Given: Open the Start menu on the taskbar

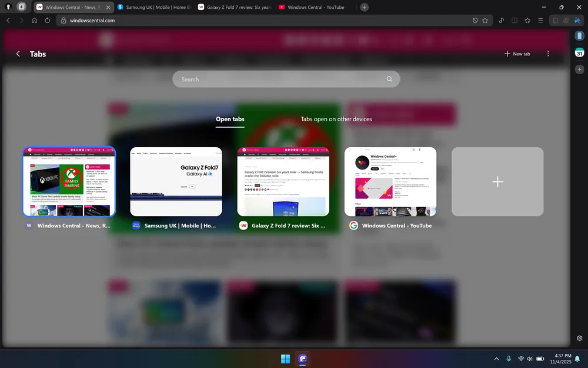Looking at the screenshot, I should 285,359.
